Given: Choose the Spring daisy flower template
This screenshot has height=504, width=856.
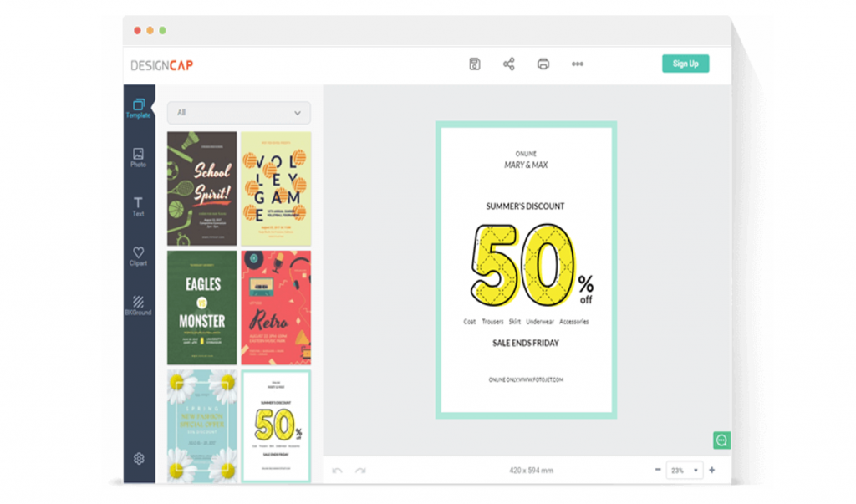Looking at the screenshot, I should pos(202,426).
